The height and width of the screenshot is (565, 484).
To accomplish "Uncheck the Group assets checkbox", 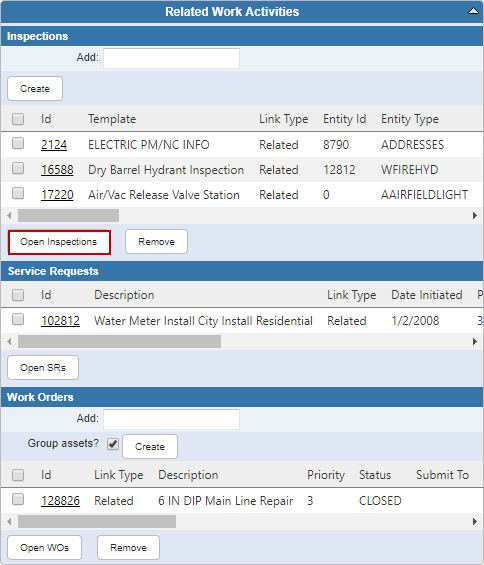I will pyautogui.click(x=113, y=444).
